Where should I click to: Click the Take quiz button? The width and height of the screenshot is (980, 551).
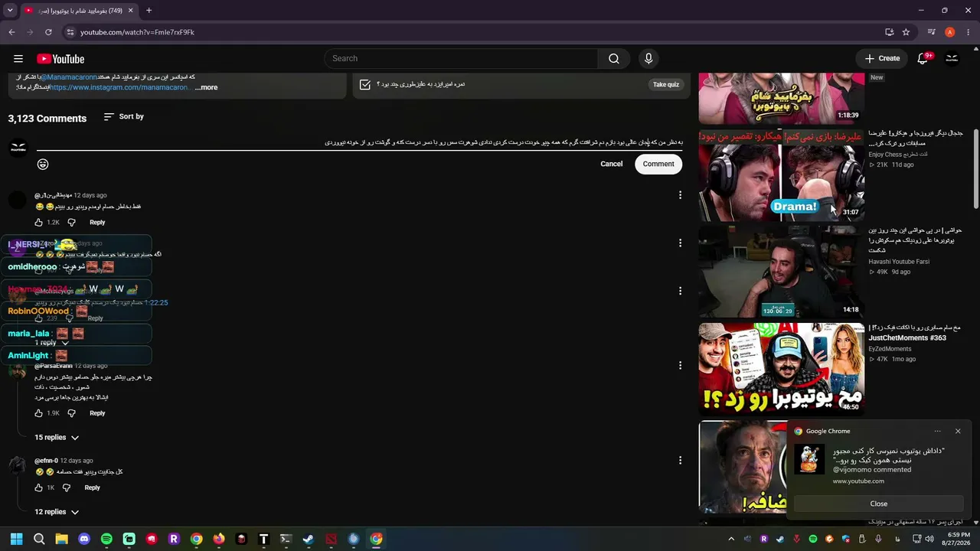(x=666, y=85)
